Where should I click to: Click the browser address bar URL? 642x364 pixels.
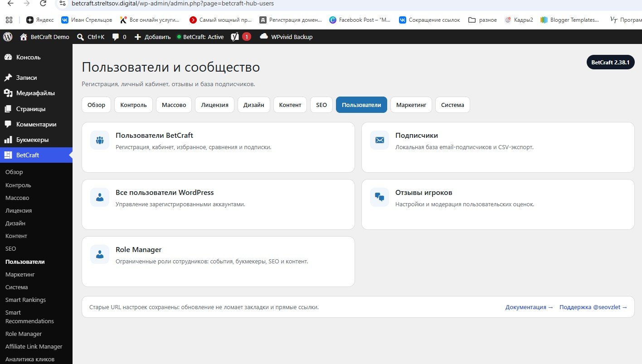(173, 4)
